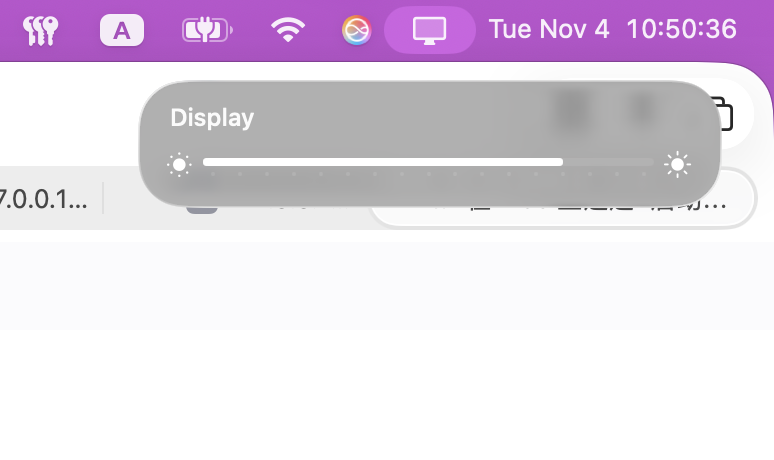This screenshot has height=460, width=774.
Task: Switch to the 7.0.0.1... browser tab
Action: click(43, 198)
